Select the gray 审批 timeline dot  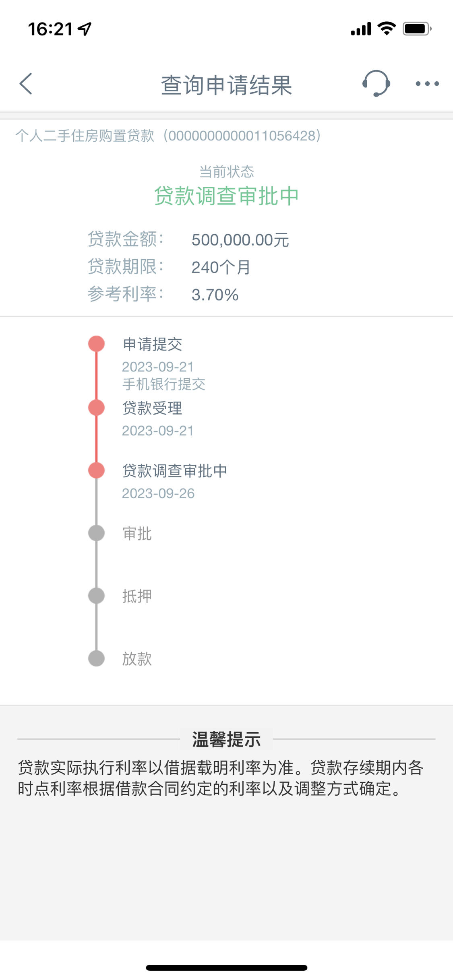tap(96, 533)
